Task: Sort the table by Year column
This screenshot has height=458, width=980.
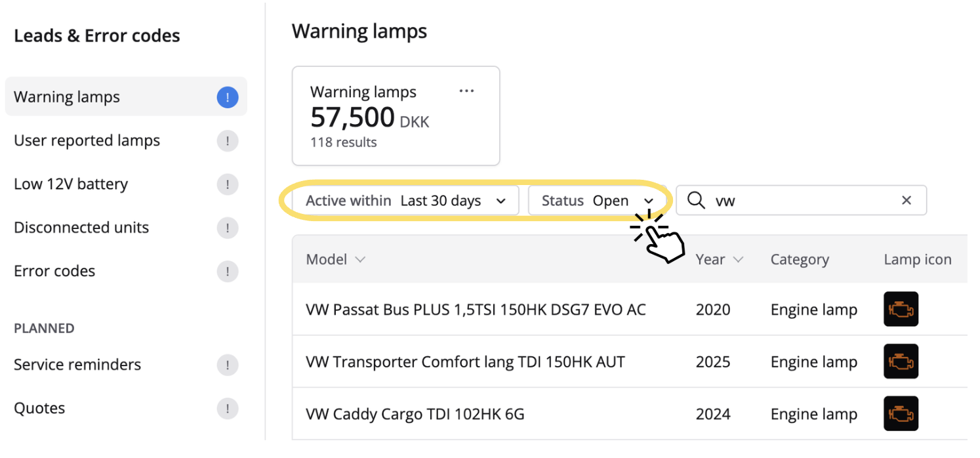Action: point(719,260)
